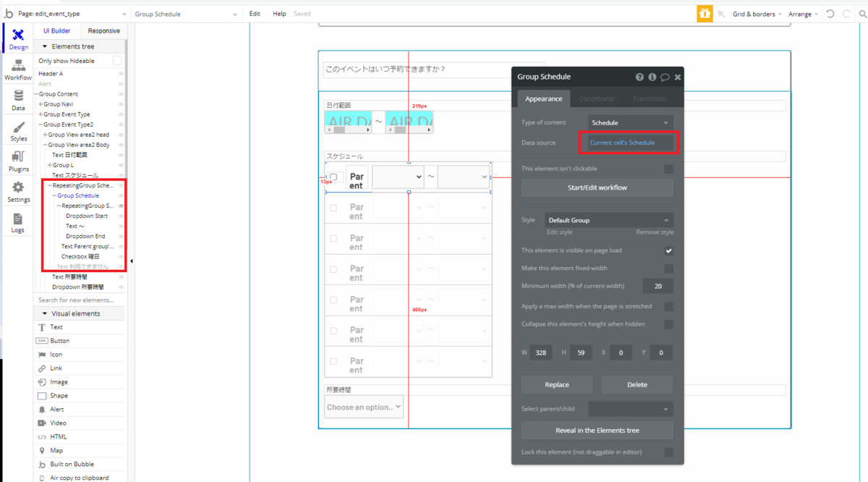The image size is (868, 482).
Task: Switch to the Responsive tab
Action: tap(103, 31)
